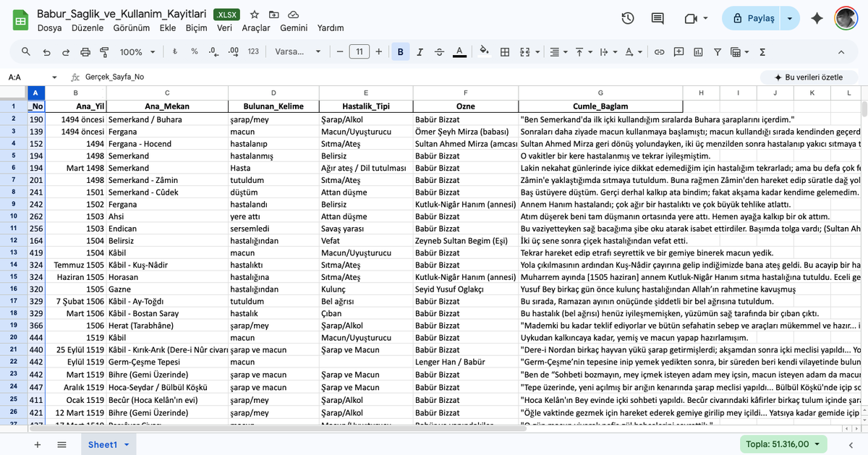Open comments panel icon
This screenshot has width=868, height=455.
point(658,19)
